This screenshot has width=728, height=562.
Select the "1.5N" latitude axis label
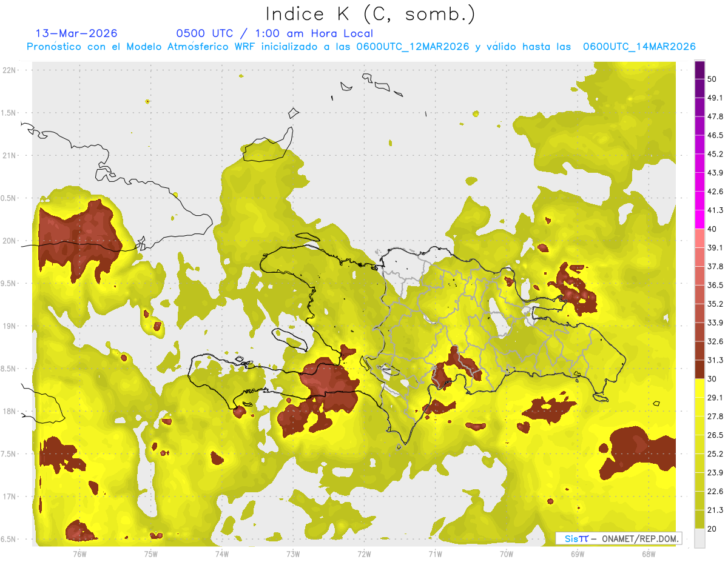pos(9,113)
